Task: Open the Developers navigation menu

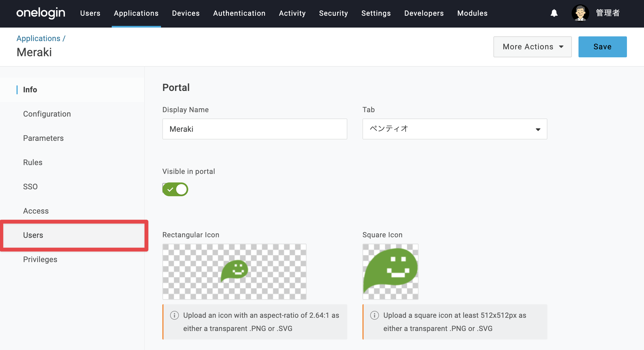Action: [x=424, y=13]
